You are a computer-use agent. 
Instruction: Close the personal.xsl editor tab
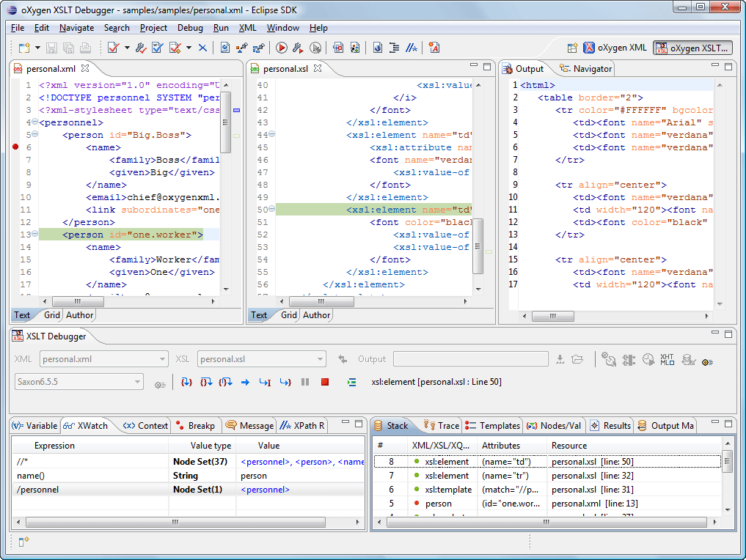[x=318, y=68]
